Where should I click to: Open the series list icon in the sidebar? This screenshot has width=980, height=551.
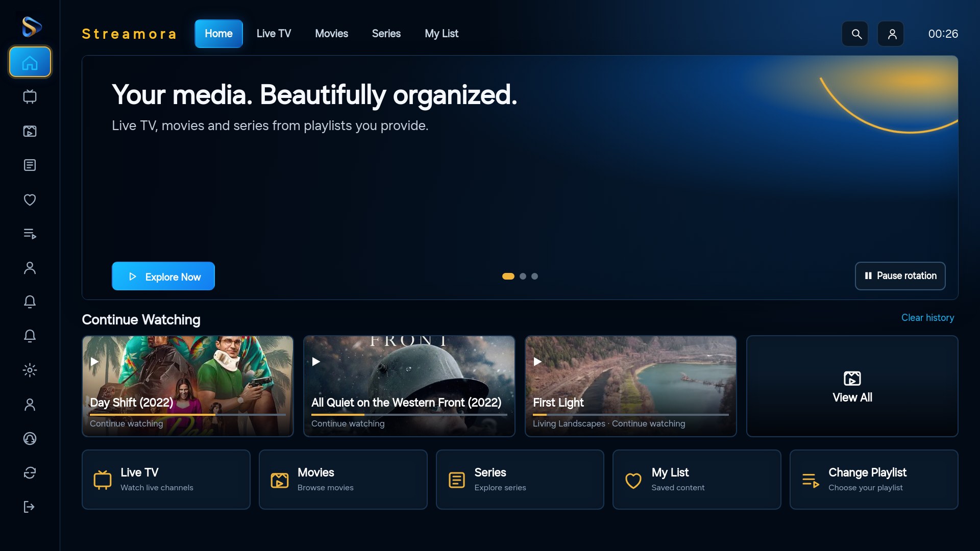pyautogui.click(x=30, y=165)
